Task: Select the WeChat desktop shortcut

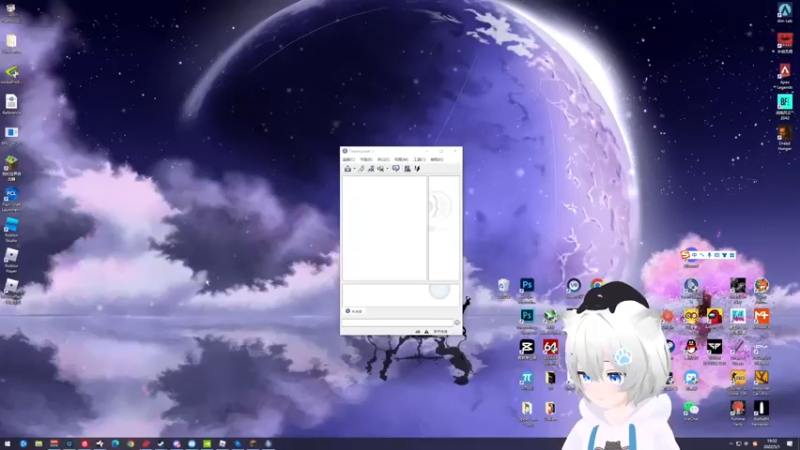Action: [x=691, y=411]
